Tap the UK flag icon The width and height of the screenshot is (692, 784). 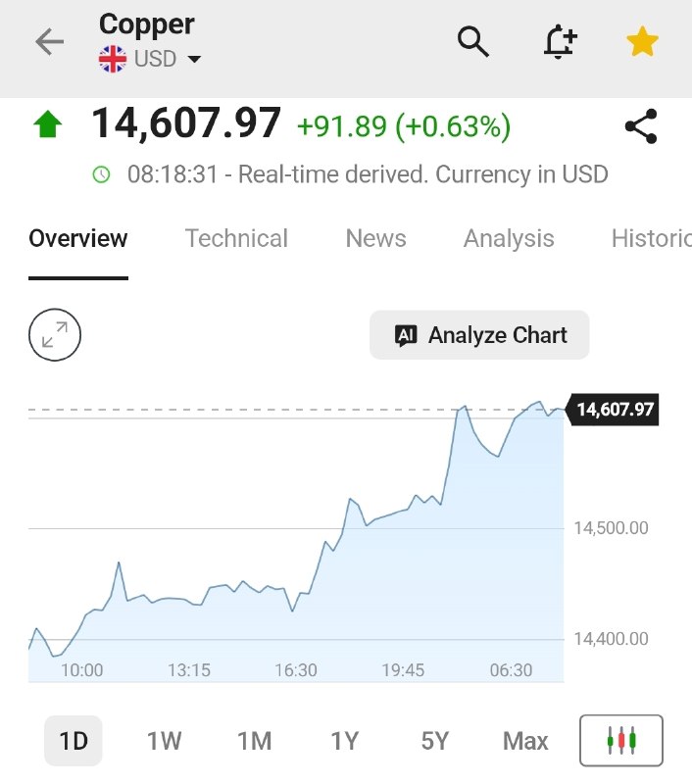[x=113, y=59]
